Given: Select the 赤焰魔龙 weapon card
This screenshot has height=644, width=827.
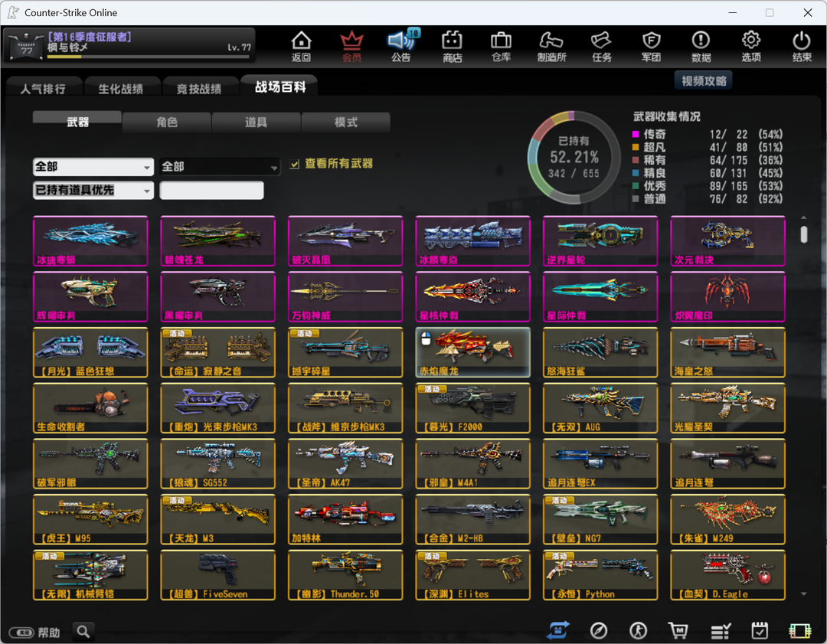Looking at the screenshot, I should click(x=473, y=352).
